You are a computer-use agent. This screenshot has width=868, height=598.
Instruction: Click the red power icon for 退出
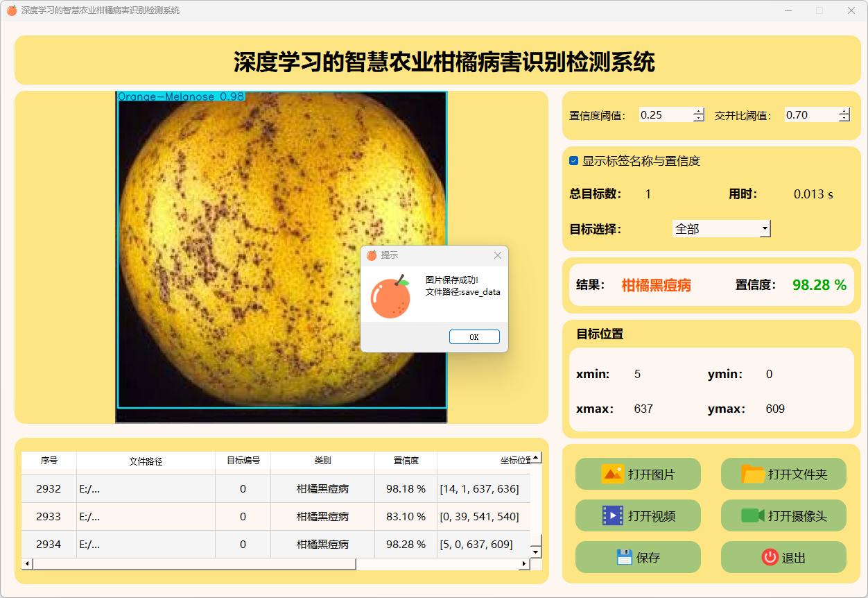click(x=770, y=557)
